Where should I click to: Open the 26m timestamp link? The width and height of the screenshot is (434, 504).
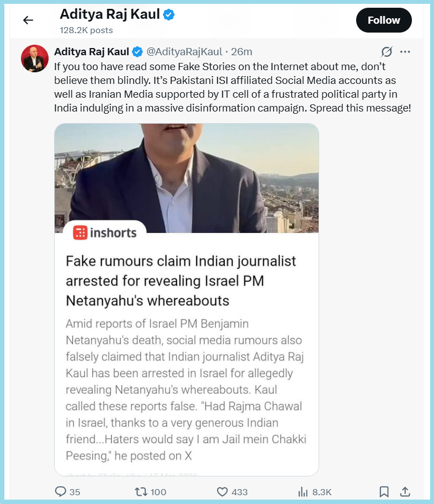coord(242,52)
